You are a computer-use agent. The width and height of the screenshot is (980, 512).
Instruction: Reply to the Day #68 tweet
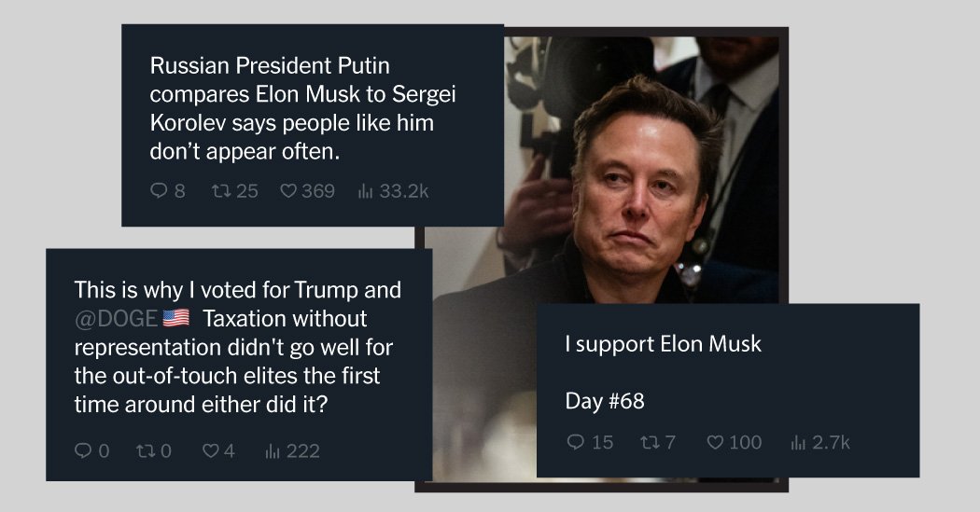click(575, 442)
